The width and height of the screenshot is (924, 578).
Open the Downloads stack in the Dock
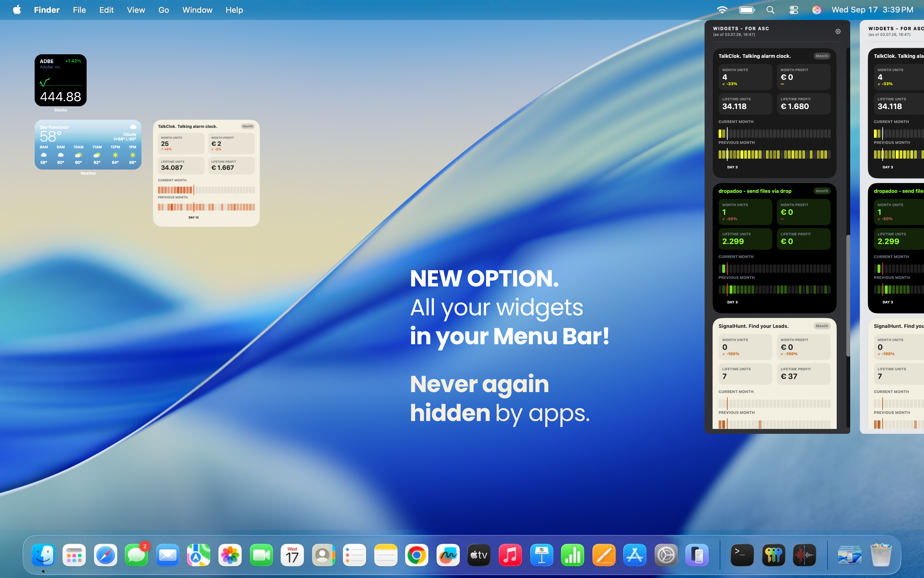click(849, 555)
